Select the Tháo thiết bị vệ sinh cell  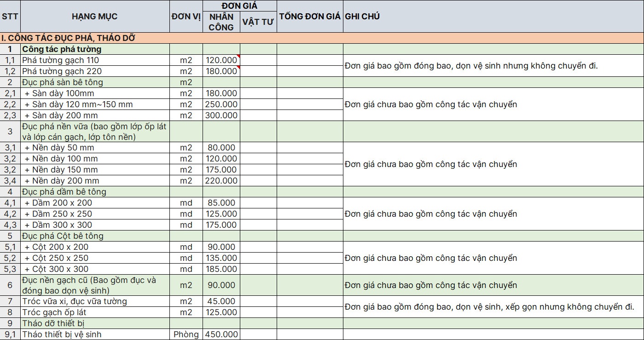95,334
